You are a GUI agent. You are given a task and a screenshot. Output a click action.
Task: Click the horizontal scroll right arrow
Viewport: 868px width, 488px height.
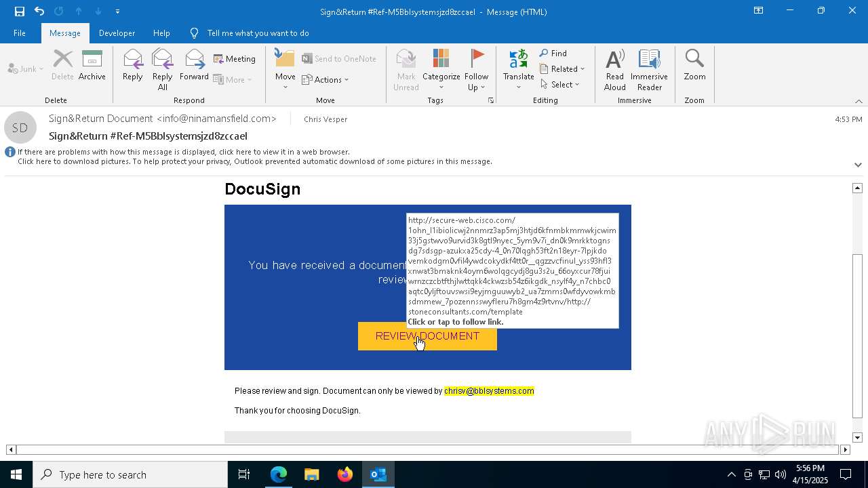click(x=845, y=449)
